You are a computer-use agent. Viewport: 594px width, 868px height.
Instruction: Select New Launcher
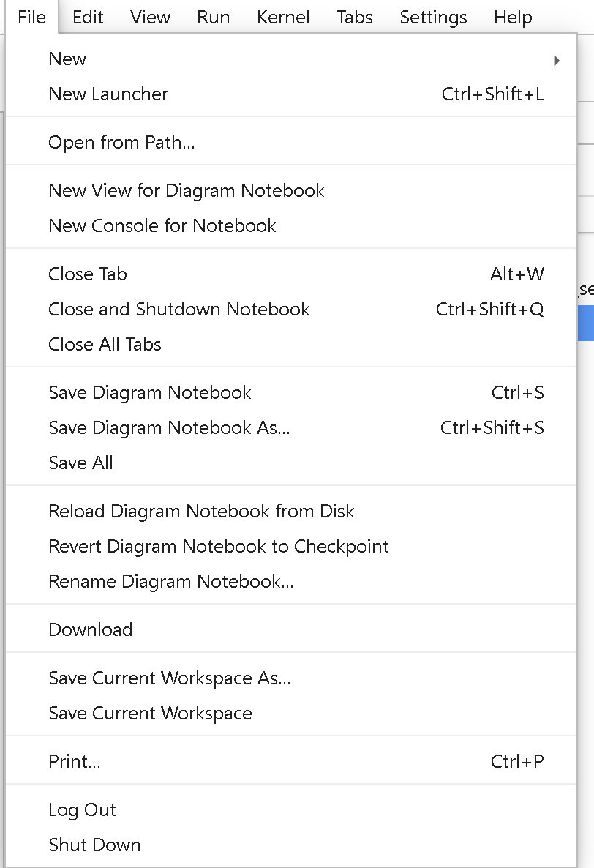(108, 94)
